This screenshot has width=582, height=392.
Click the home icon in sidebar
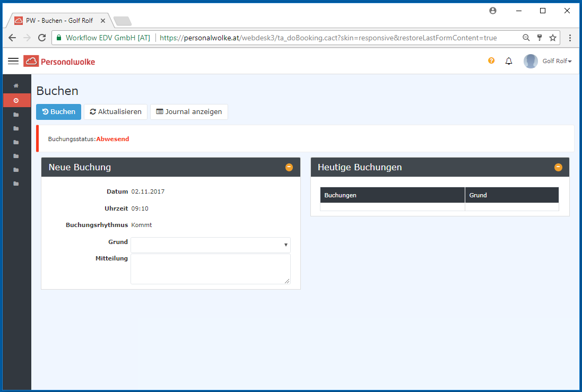point(16,86)
